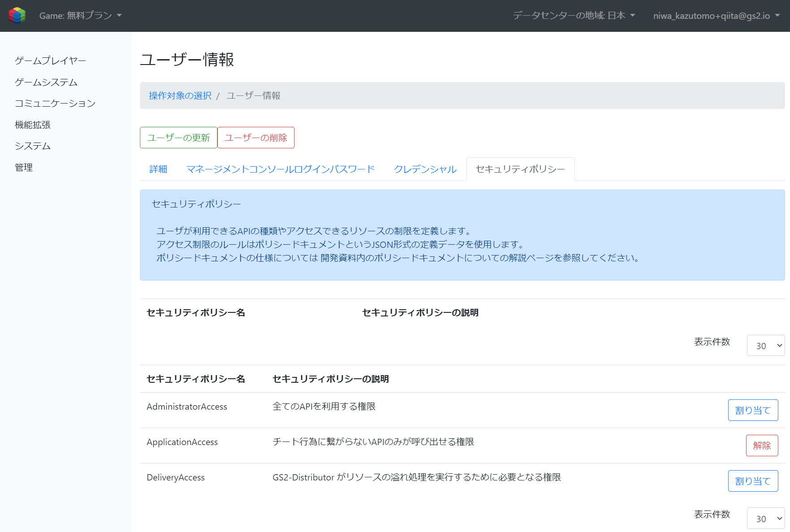790x532 pixels.
Task: Click the GS2-Distributor description text
Action: [x=417, y=477]
